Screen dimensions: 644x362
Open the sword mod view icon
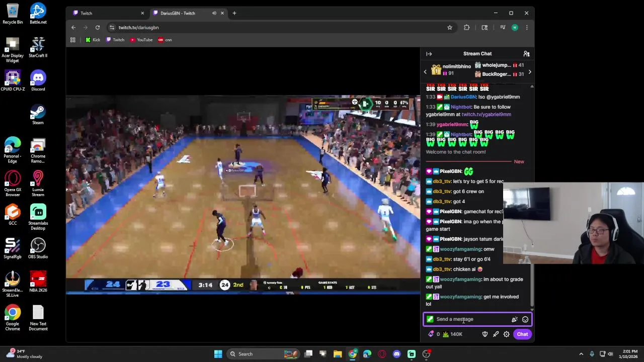pyautogui.click(x=496, y=334)
